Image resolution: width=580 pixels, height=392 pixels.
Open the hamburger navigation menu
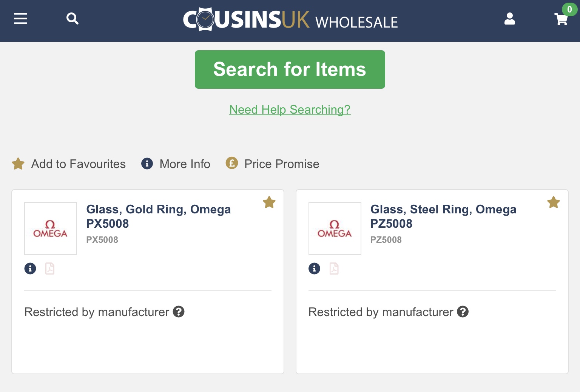pos(20,19)
